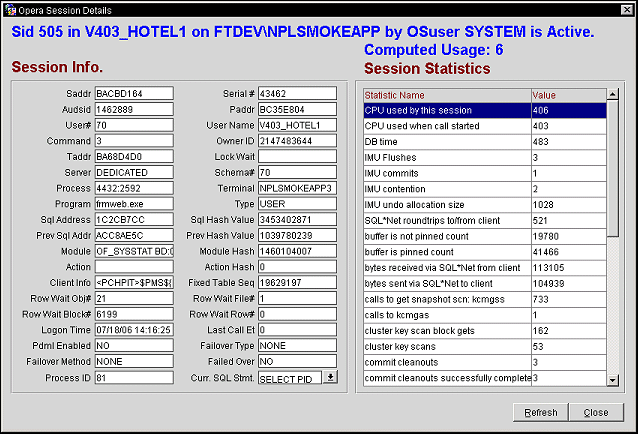Select the 'IMU undo allocation size' row
This screenshot has height=434, width=638.
445,205
